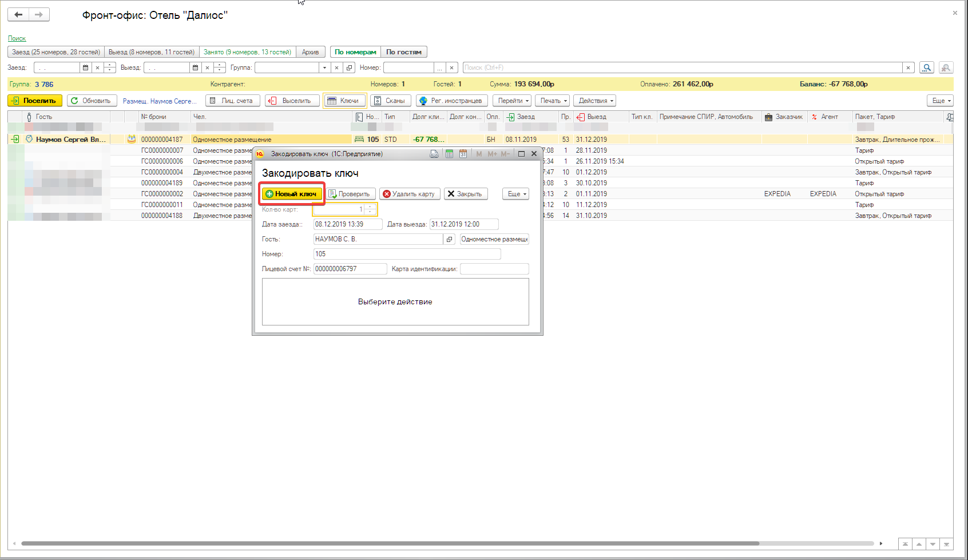Toggle view По номерам
Screen dimensions: 968x560
(x=355, y=52)
